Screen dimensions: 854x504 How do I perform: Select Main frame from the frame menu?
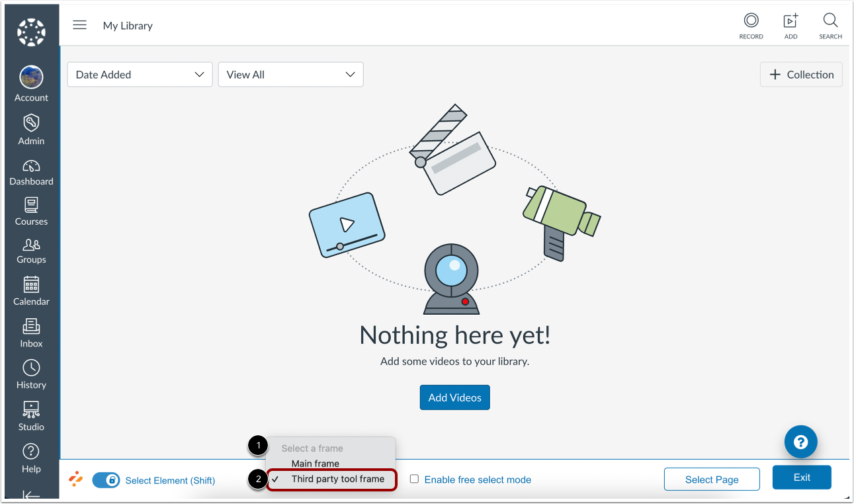tap(314, 463)
